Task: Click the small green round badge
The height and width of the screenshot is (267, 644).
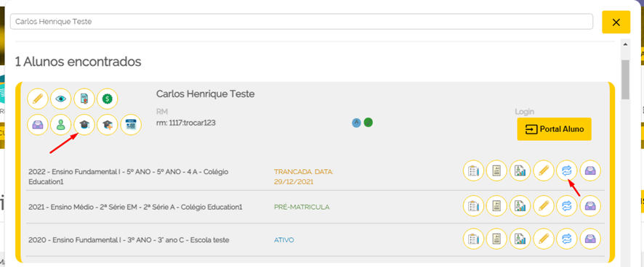Action: (369, 123)
